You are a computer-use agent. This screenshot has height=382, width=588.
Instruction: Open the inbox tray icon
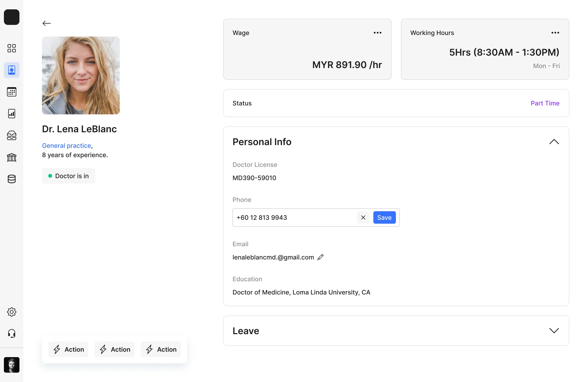click(x=12, y=135)
